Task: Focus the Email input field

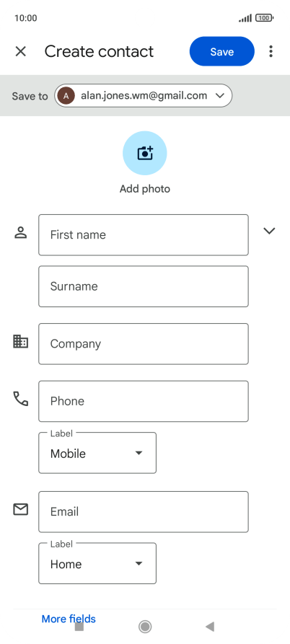Action: [144, 512]
